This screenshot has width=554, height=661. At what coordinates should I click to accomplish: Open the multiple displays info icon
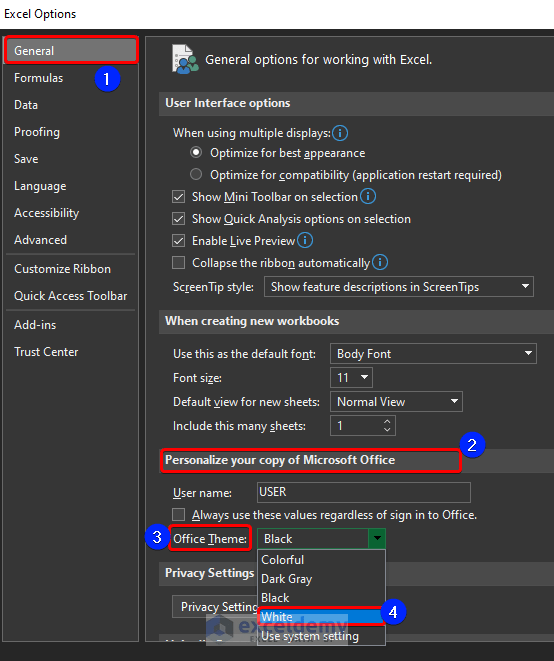tap(340, 133)
